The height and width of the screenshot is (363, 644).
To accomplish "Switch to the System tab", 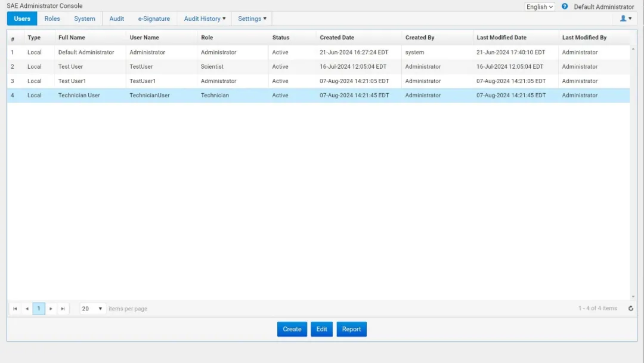I will tap(85, 19).
